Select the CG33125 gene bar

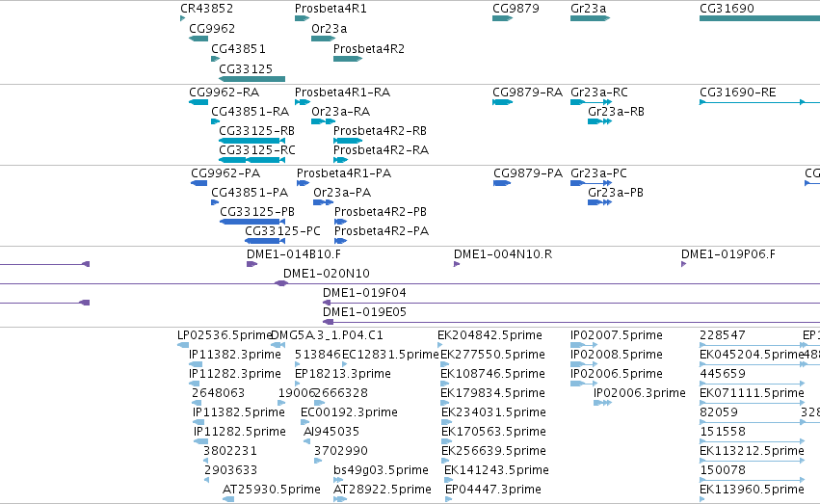point(252,79)
